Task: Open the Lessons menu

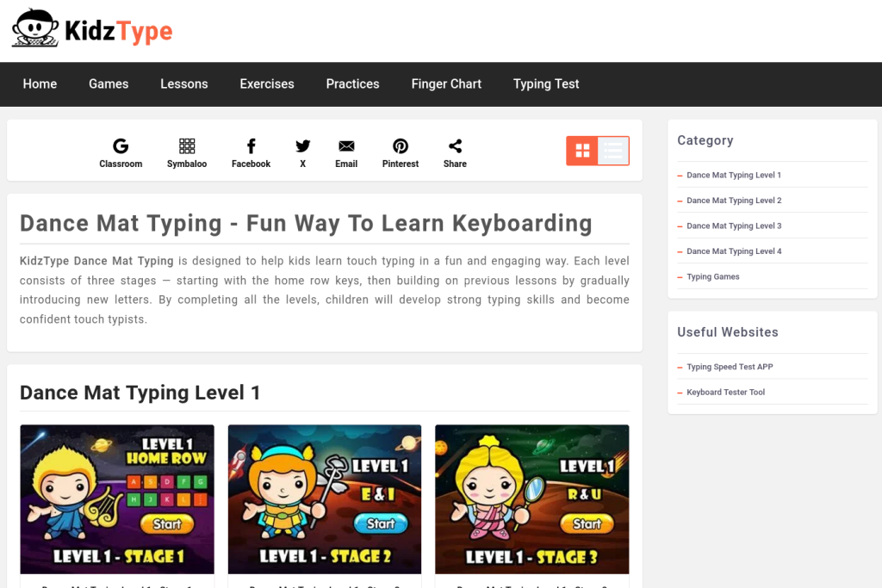Action: [x=184, y=84]
